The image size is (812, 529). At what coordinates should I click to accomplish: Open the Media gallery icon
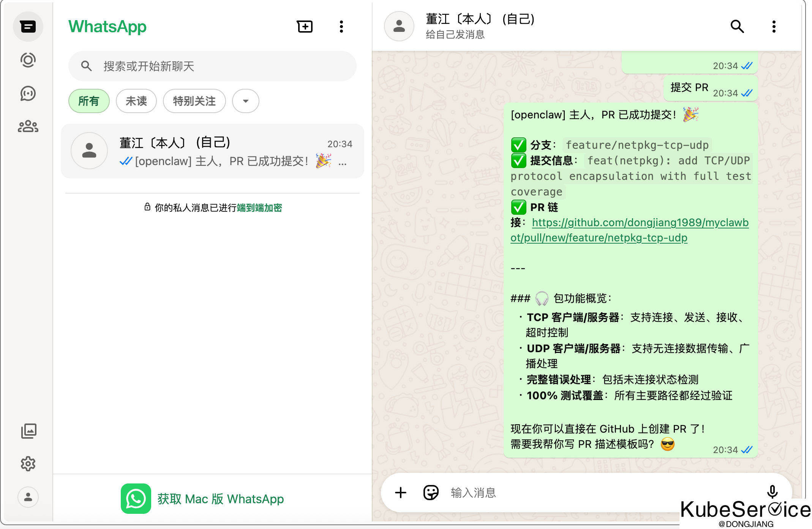tap(28, 431)
